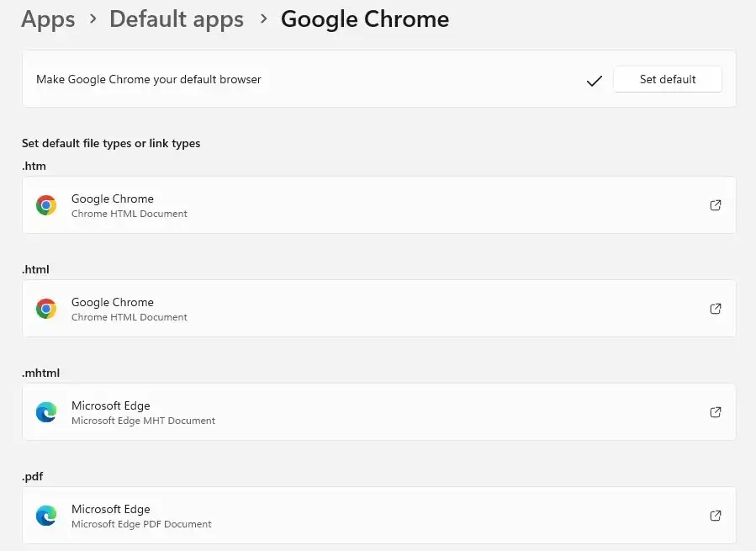Click 'Google Chrome' name in the .htm card
Viewport: 756px width, 551px height.
point(113,199)
